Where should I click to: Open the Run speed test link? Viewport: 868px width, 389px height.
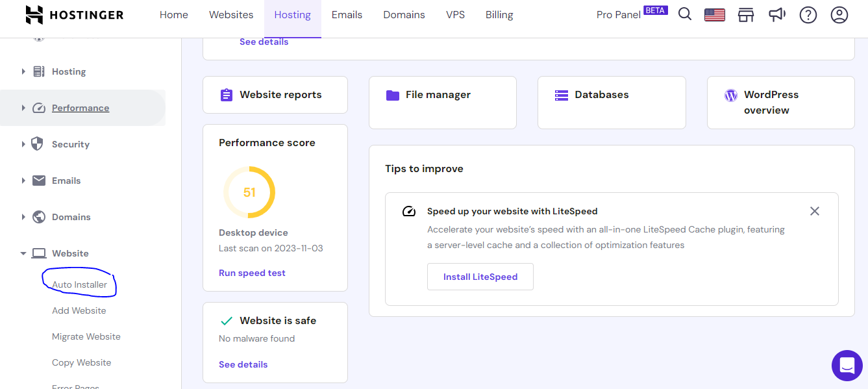(x=252, y=272)
